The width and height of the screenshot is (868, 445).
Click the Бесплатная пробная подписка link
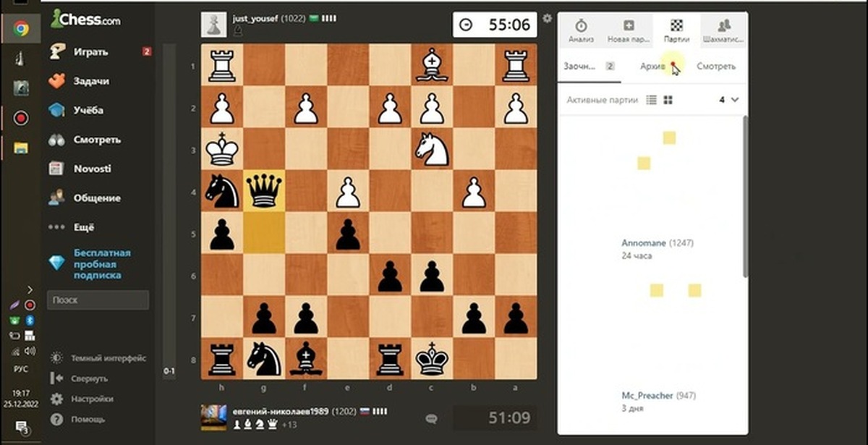(x=102, y=264)
